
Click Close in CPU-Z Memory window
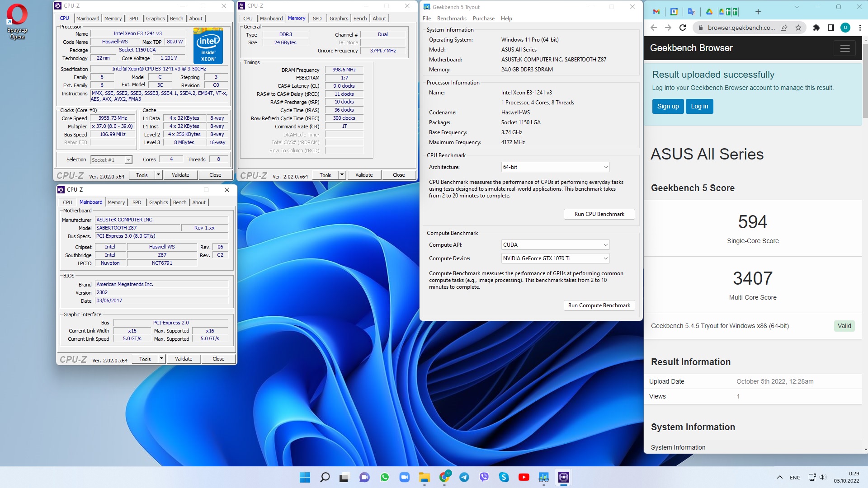point(399,175)
